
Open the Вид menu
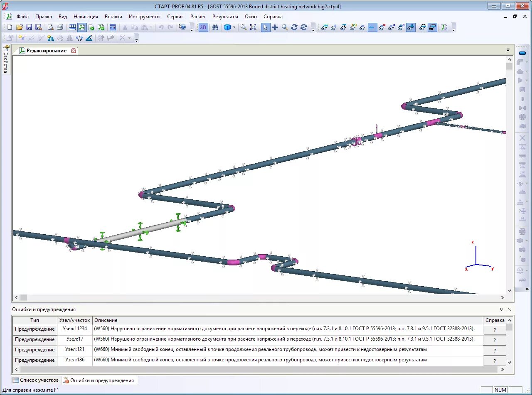63,17
